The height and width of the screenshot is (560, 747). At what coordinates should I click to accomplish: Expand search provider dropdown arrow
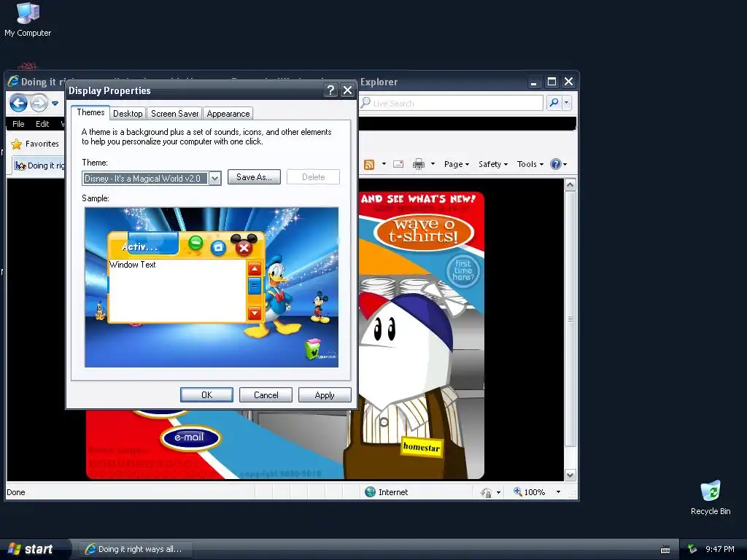point(566,102)
